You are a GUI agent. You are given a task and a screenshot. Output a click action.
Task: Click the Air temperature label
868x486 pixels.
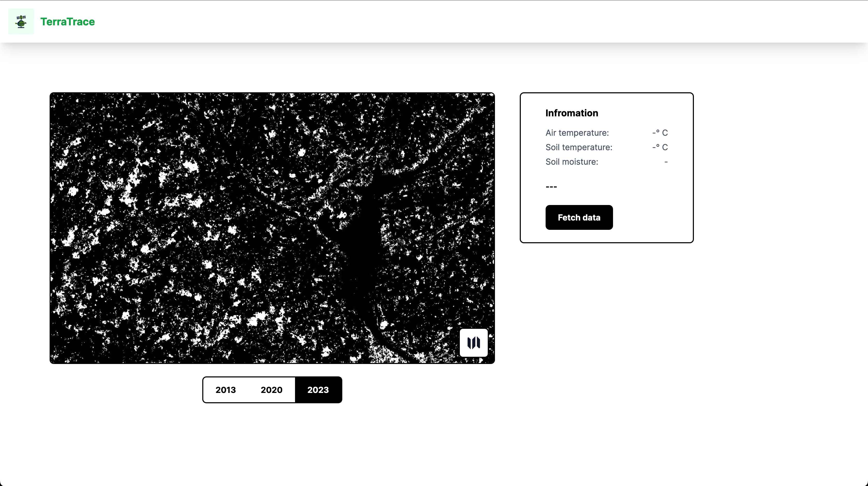[577, 133]
